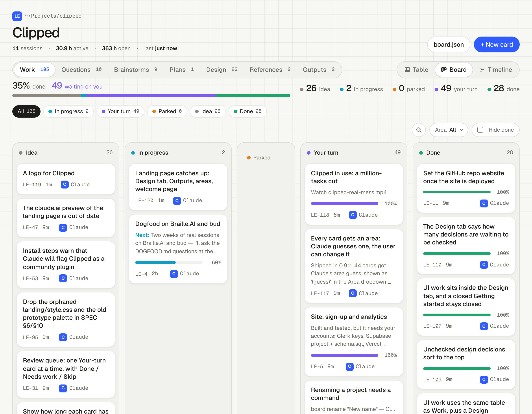Open the Area All dropdown
Image resolution: width=532 pixels, height=414 pixels.
point(449,130)
